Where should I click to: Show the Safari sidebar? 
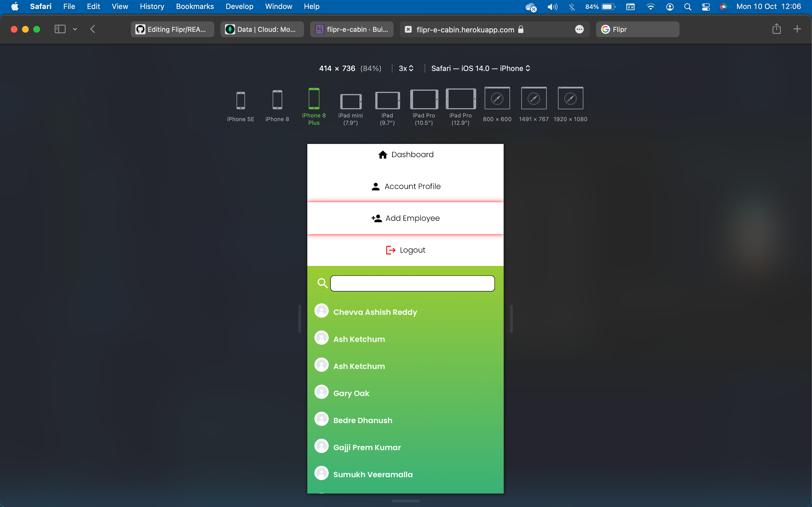tap(60, 29)
